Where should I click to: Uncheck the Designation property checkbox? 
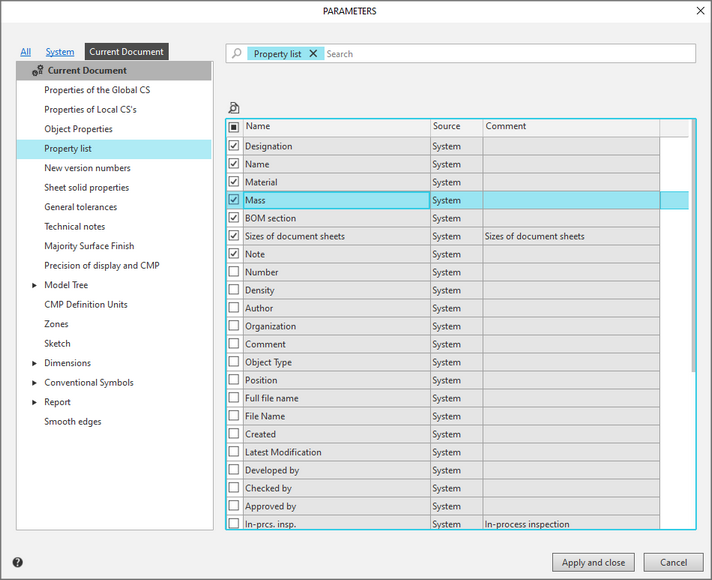[234, 146]
